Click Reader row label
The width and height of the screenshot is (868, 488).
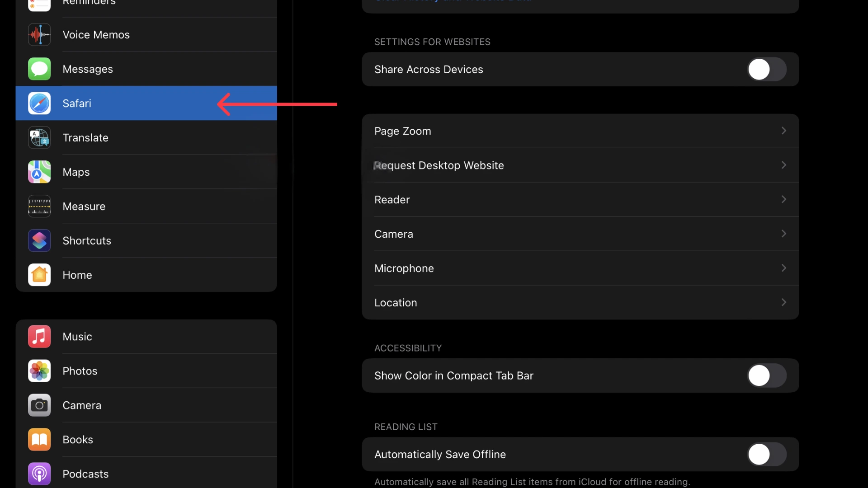392,200
